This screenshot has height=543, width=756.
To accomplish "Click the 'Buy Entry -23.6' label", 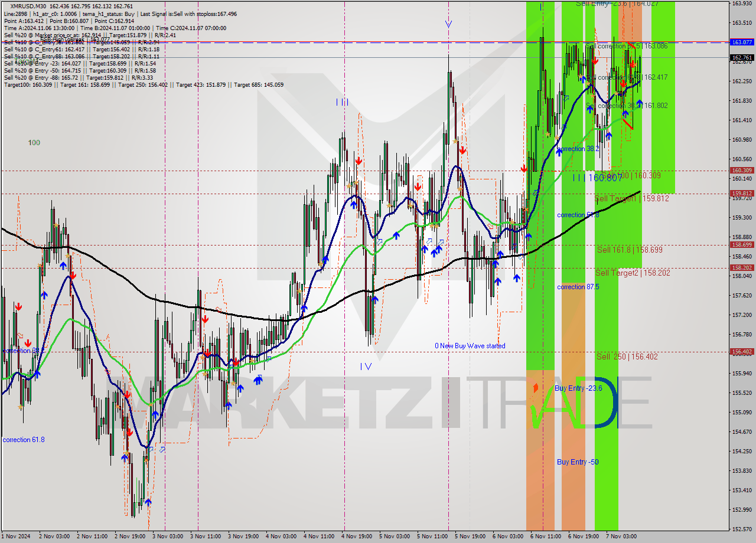I will click(578, 388).
